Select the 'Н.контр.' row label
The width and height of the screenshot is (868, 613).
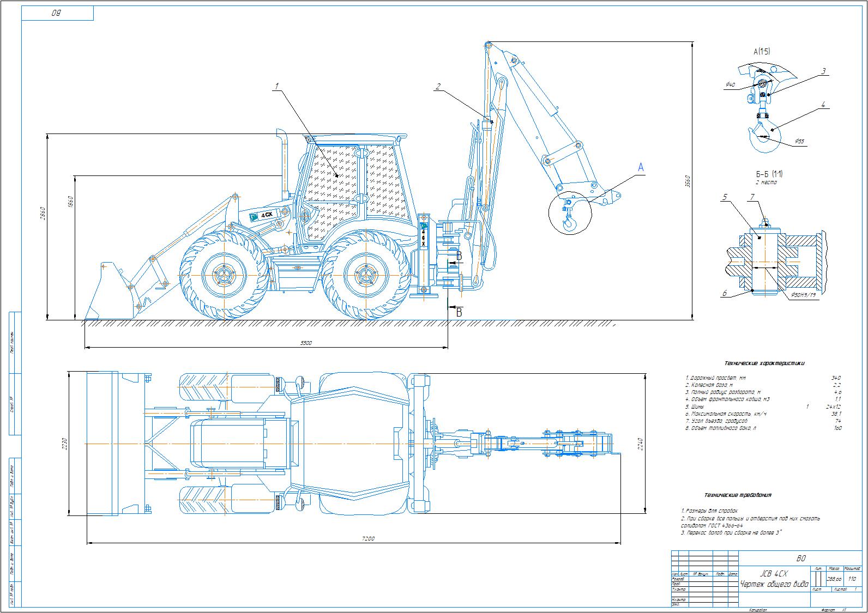[x=679, y=599]
